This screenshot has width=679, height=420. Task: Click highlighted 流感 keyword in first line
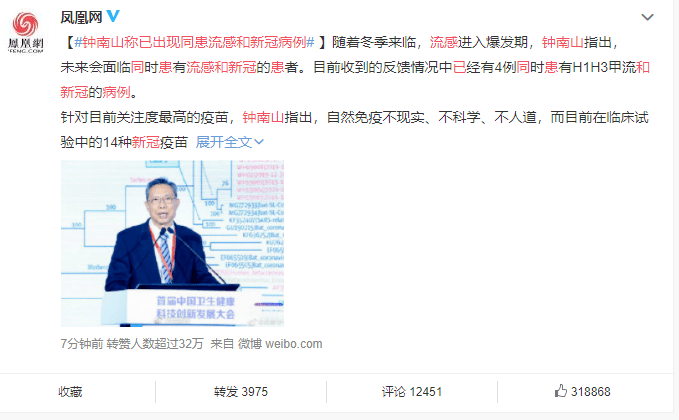[443, 42]
